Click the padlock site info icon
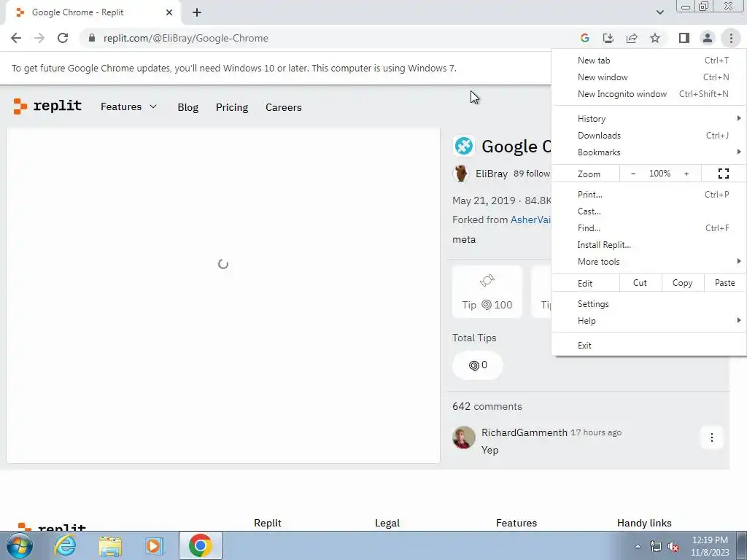The image size is (747, 560). (92, 38)
